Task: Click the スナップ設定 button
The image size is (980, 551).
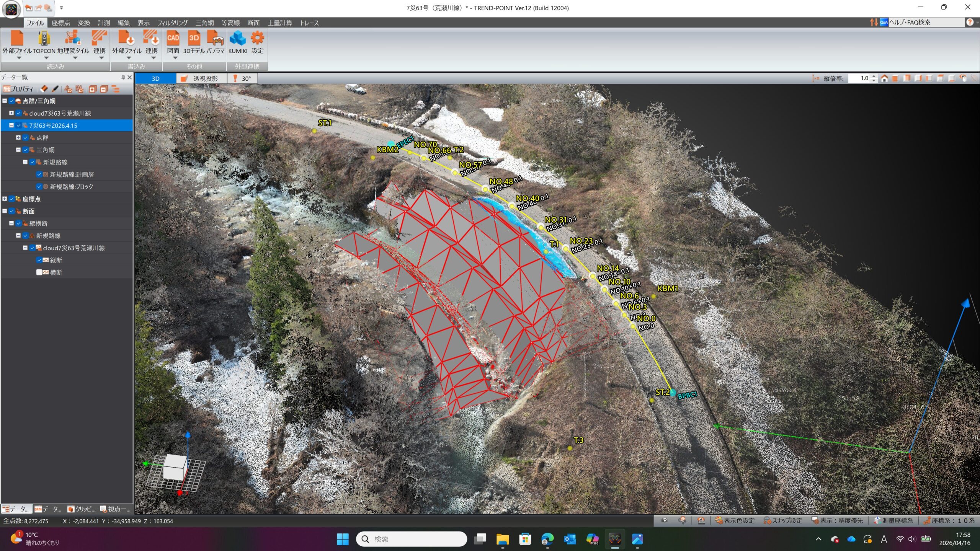Action: tap(783, 520)
